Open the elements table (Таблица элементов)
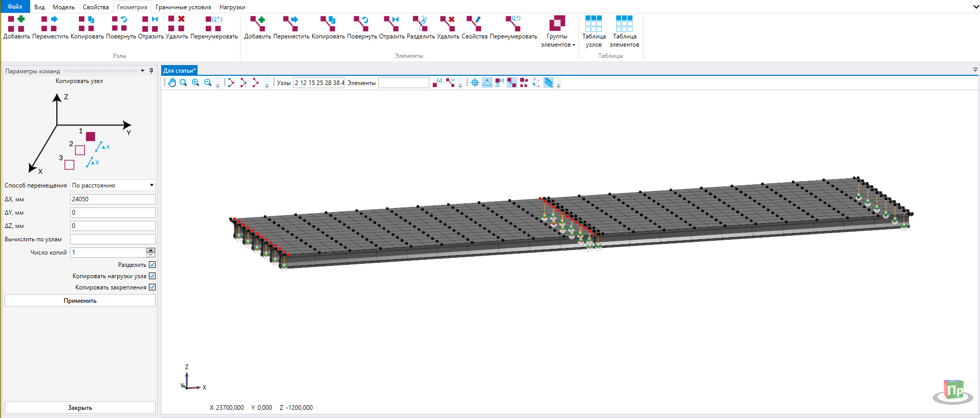This screenshot has height=418, width=980. pyautogui.click(x=624, y=31)
